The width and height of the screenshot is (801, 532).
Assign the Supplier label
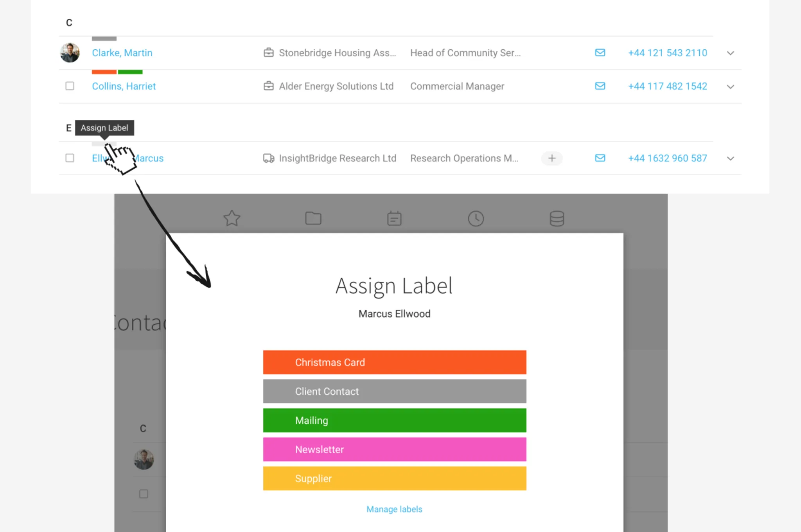click(x=395, y=478)
